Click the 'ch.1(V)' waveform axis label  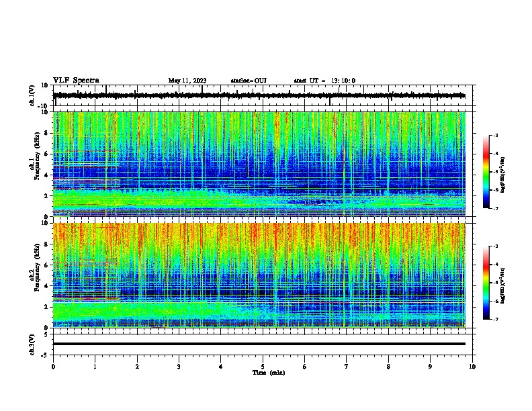(32, 95)
